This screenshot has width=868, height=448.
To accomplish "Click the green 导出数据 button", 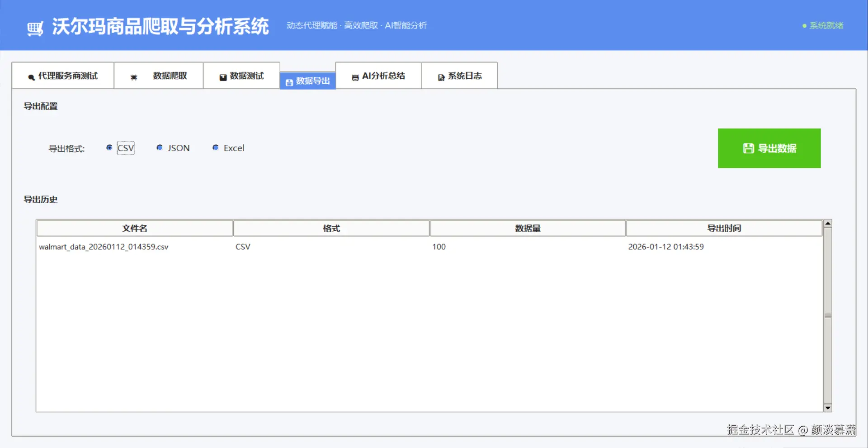I will click(x=769, y=148).
